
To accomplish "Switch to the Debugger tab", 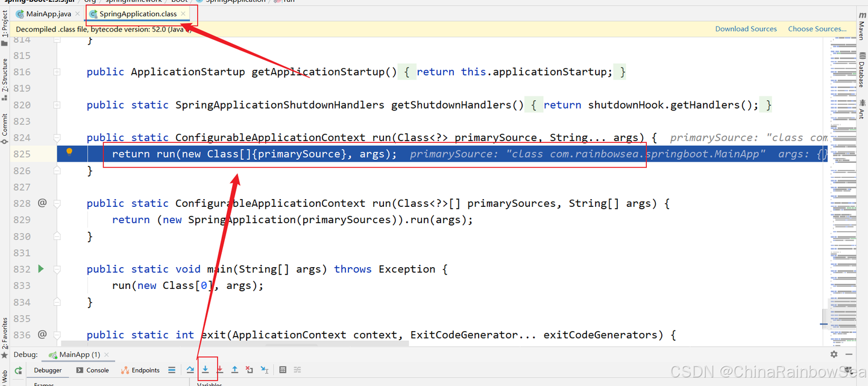I will [48, 370].
